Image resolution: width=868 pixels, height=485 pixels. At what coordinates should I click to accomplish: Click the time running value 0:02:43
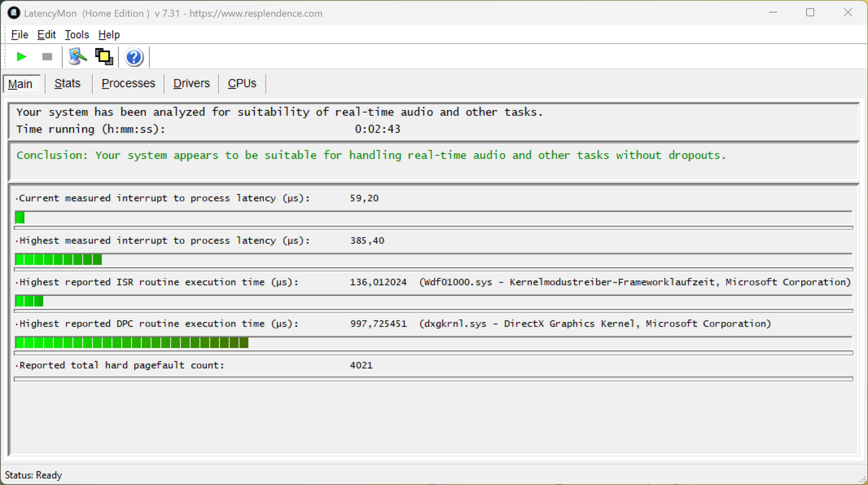point(377,129)
